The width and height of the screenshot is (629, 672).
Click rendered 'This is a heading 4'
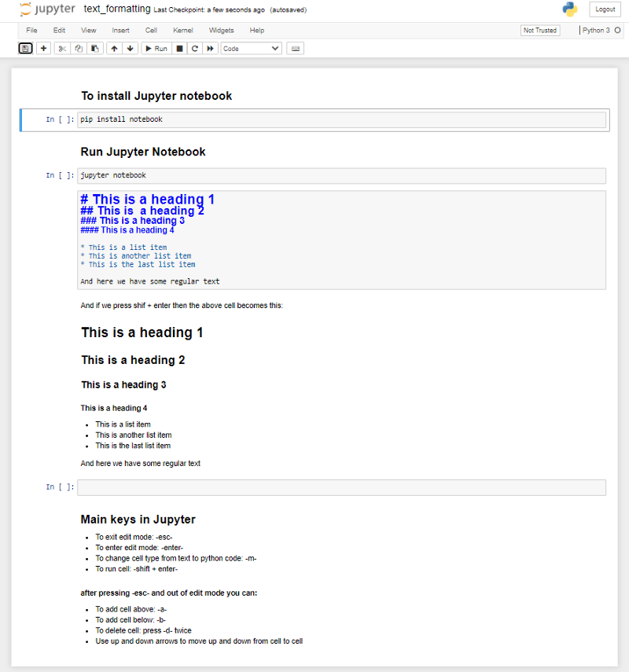[x=114, y=408]
